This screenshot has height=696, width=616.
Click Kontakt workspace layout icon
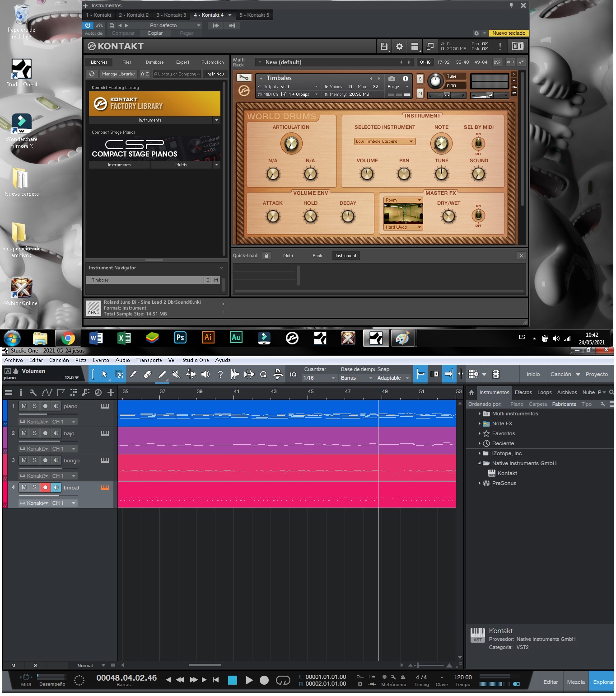tap(415, 47)
